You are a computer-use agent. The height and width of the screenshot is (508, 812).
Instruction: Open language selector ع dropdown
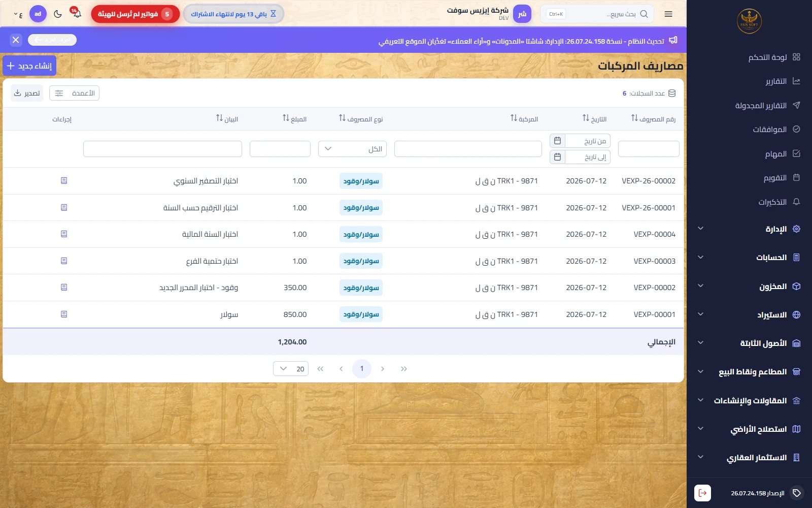click(18, 15)
